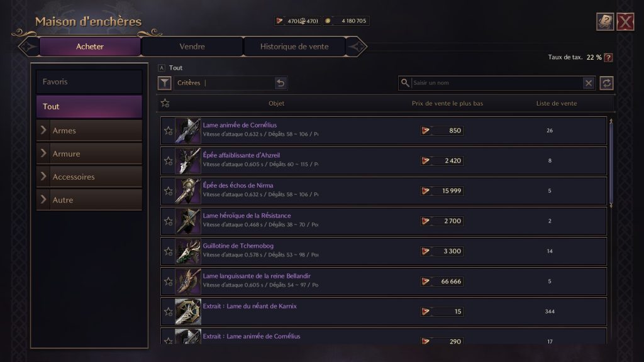Click the Épée des échos de Nirma icon
Screen dimensions: 644x362
point(187,191)
